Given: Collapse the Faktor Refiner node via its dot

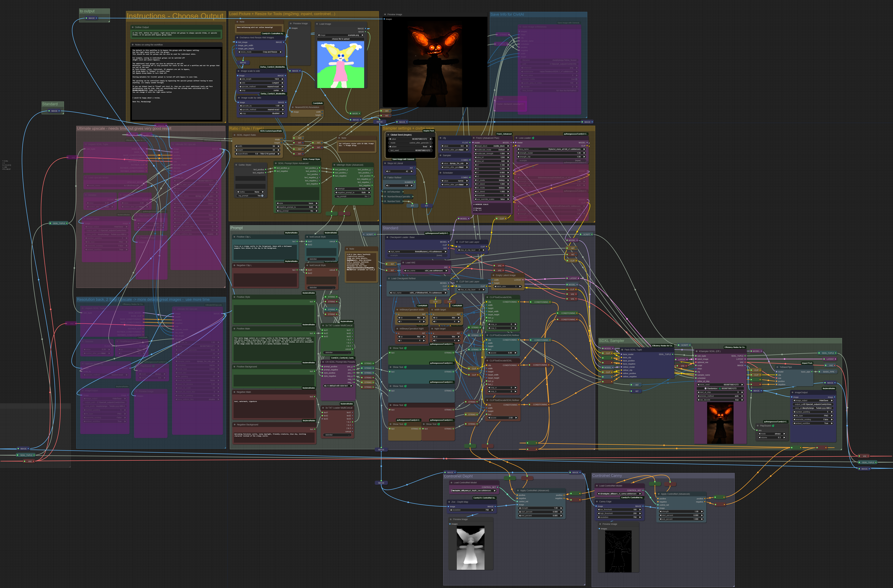Looking at the screenshot, I should [385, 178].
